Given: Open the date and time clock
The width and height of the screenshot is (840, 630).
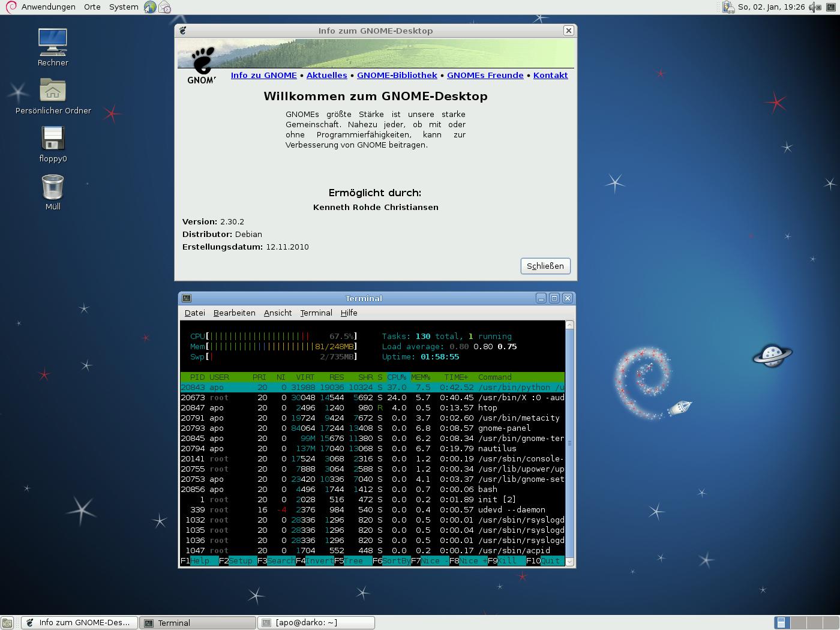Looking at the screenshot, I should click(x=771, y=7).
